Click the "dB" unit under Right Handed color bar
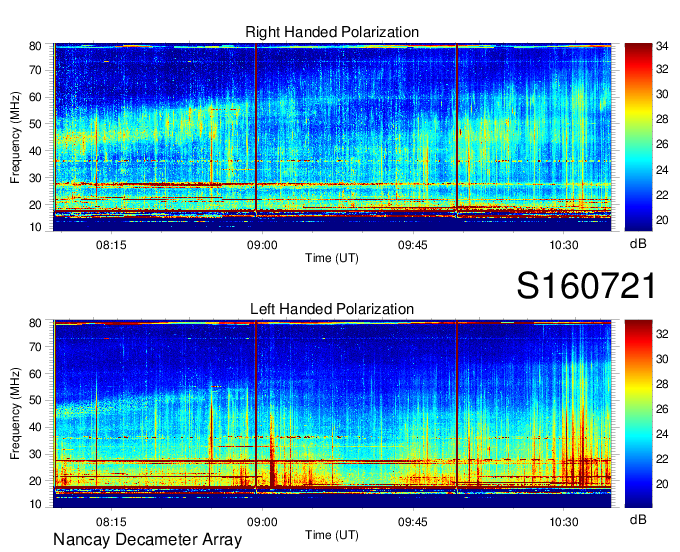Screen dimensions: 680x552 pos(638,244)
